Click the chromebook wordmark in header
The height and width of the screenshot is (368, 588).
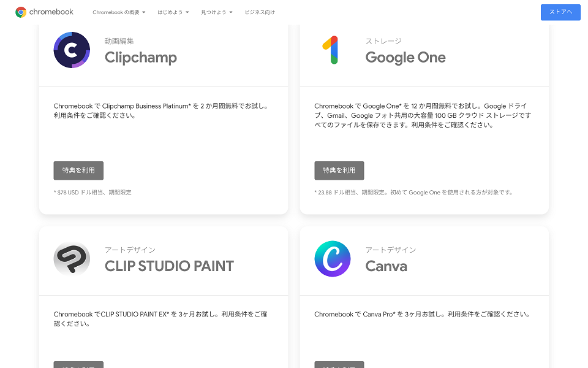point(51,12)
